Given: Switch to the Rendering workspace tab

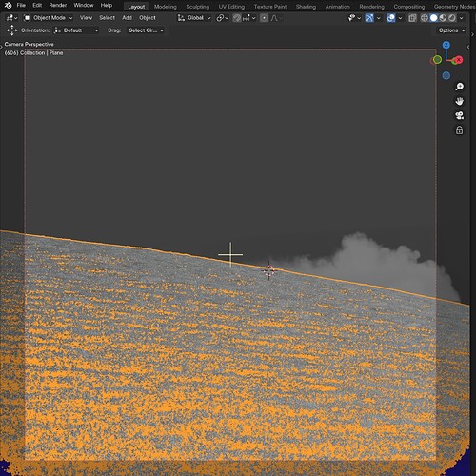Looking at the screenshot, I should (x=371, y=7).
